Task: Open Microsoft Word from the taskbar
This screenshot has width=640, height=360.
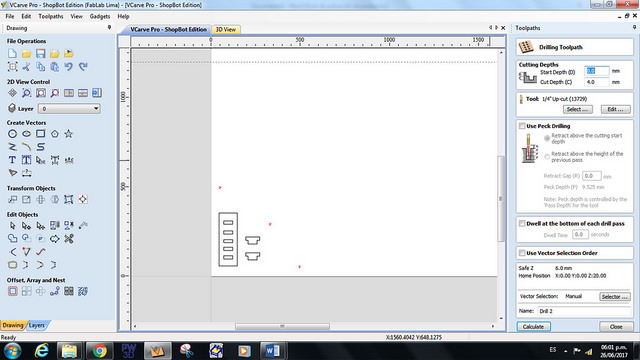Action: click(273, 351)
